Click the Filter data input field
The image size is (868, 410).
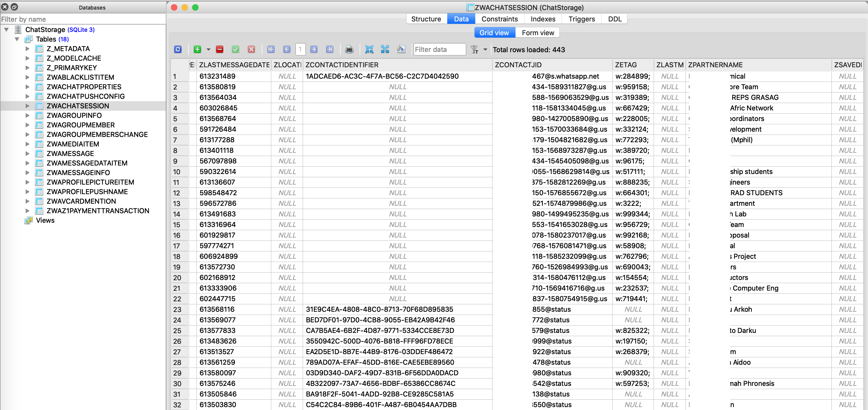pyautogui.click(x=439, y=50)
